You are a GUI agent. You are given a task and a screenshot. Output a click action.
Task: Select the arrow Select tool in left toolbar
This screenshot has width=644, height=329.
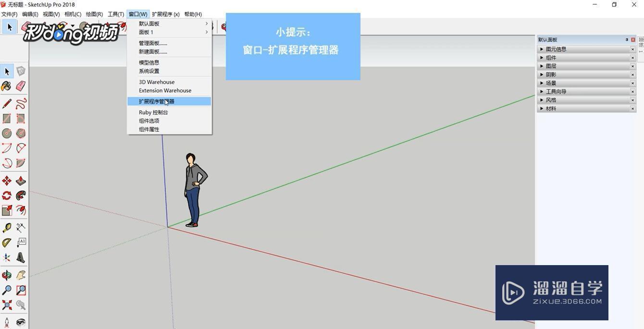7,72
